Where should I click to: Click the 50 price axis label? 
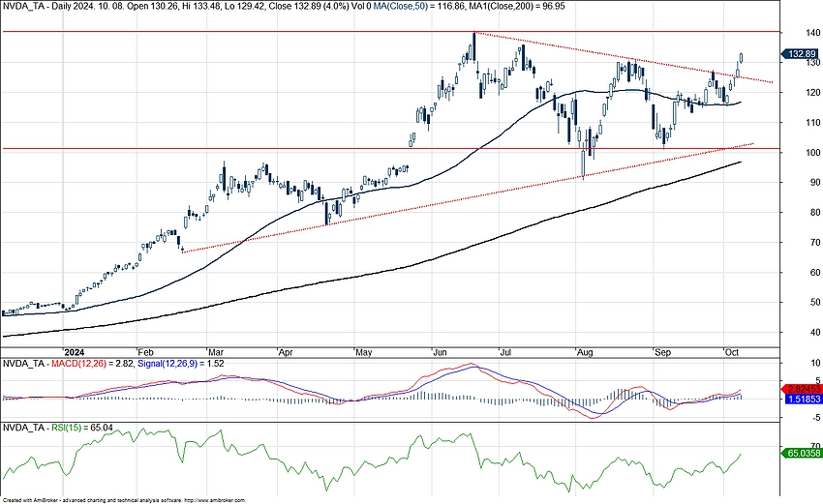click(x=815, y=302)
